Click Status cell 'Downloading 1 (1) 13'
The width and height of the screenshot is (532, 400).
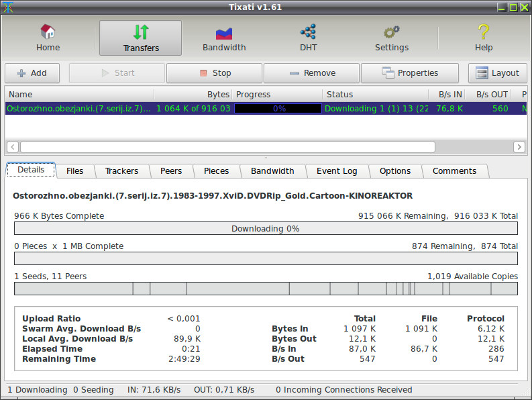(376, 109)
